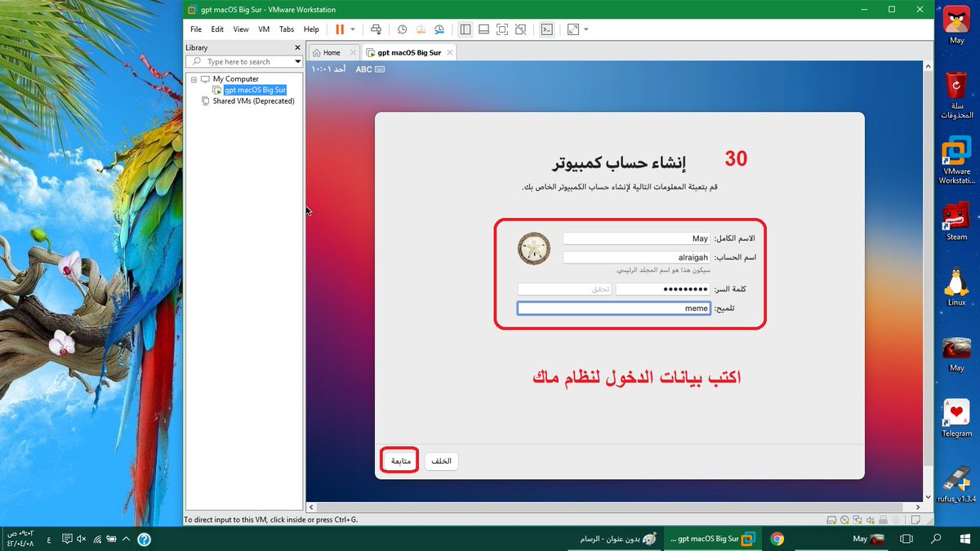Open the Linux penguin desktop icon
Image resolution: width=980 pixels, height=551 pixels.
point(956,287)
